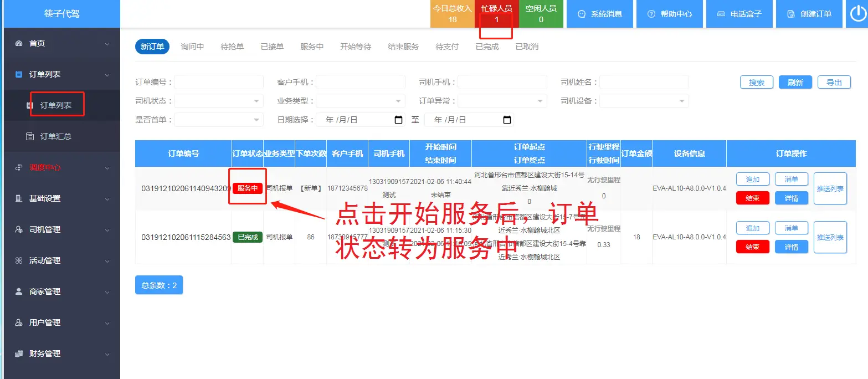Click the 调度中心 icon in sidebar
This screenshot has height=379, width=868.
(x=19, y=167)
